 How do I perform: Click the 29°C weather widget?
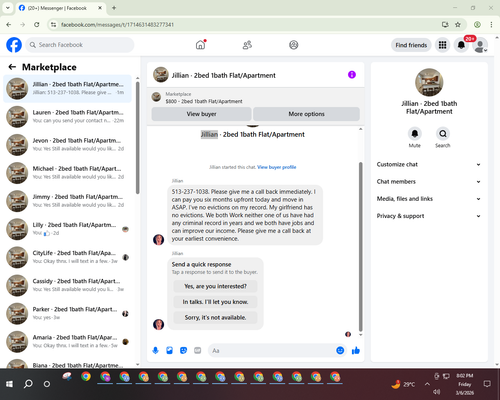(403, 384)
